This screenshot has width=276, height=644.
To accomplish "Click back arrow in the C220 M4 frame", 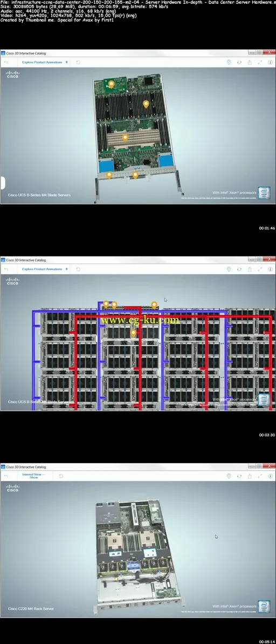I will coord(6,476).
